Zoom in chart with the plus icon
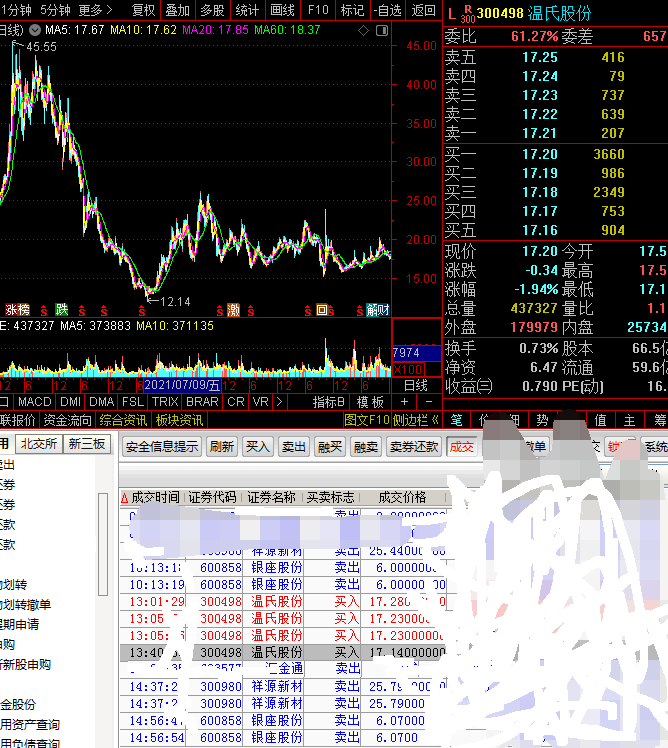Viewport: 668px width, 748px height. tap(405, 402)
